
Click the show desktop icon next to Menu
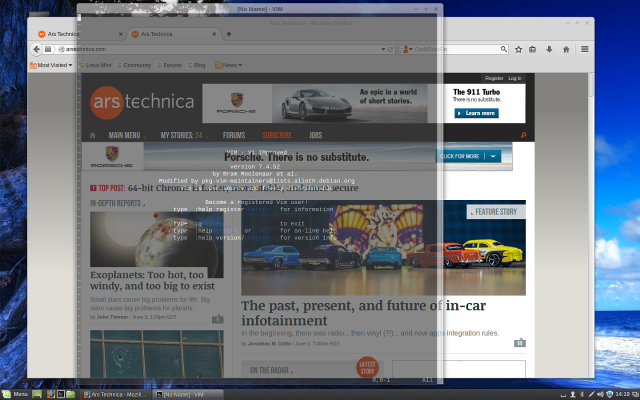37,394
